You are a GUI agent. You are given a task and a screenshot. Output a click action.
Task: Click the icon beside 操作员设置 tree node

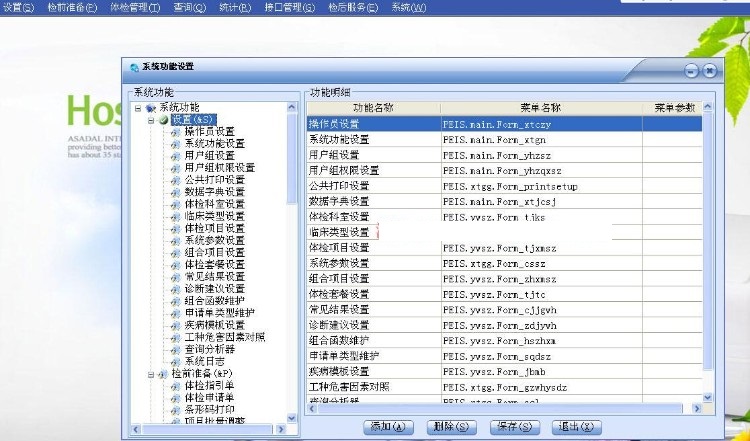176,132
